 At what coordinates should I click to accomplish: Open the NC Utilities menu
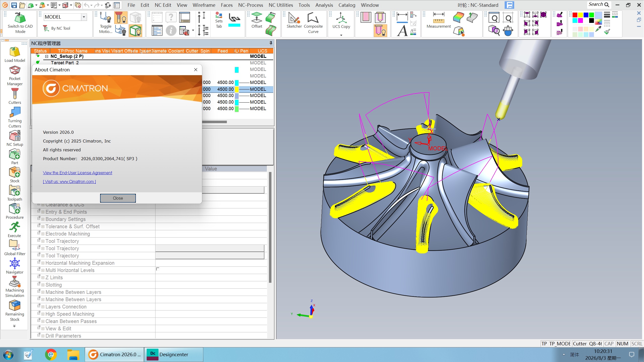[281, 5]
